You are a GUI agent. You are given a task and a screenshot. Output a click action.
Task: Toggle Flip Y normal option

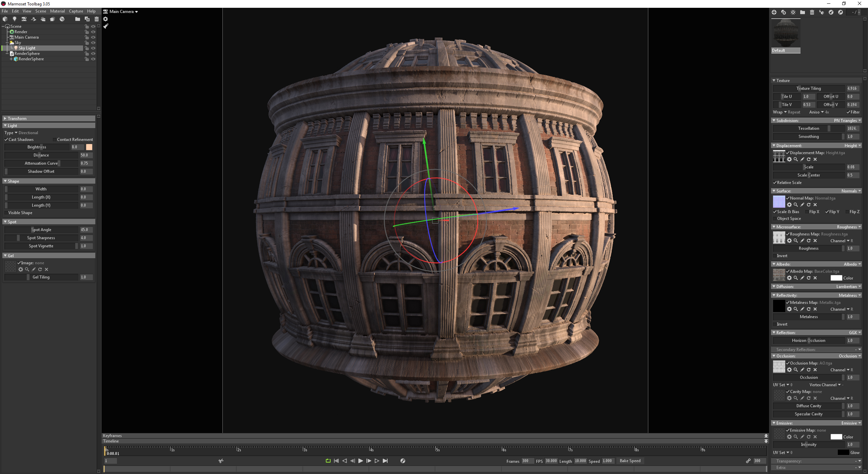pyautogui.click(x=827, y=212)
